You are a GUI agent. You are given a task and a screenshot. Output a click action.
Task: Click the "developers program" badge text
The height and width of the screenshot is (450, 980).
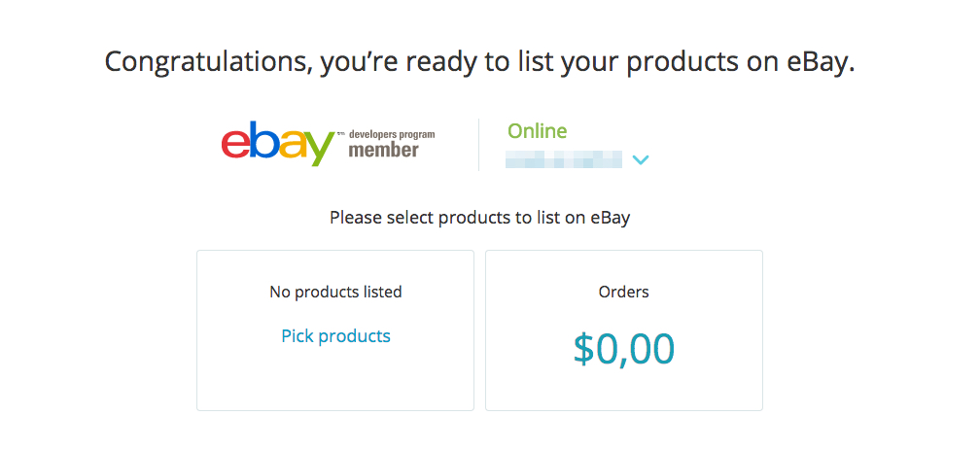[392, 134]
